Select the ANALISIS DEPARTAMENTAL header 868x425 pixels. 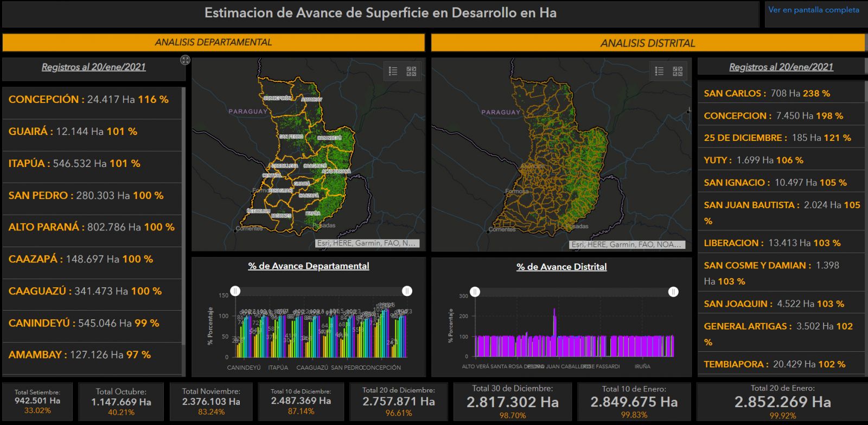213,42
